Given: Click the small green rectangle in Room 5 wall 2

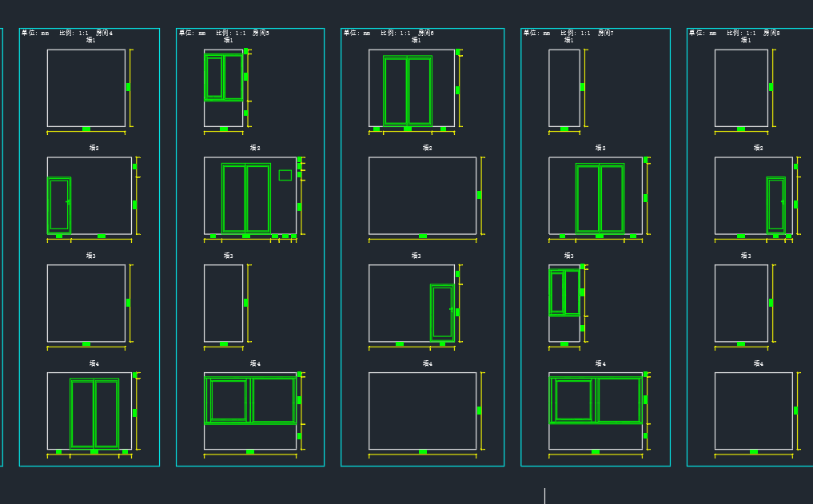Looking at the screenshot, I should (x=285, y=175).
